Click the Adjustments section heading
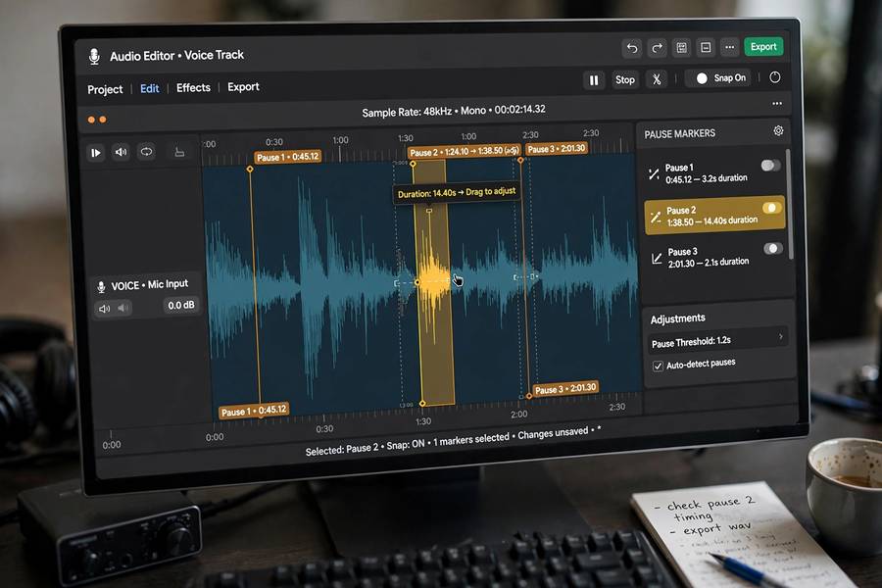This screenshot has height=588, width=882. pos(677,319)
